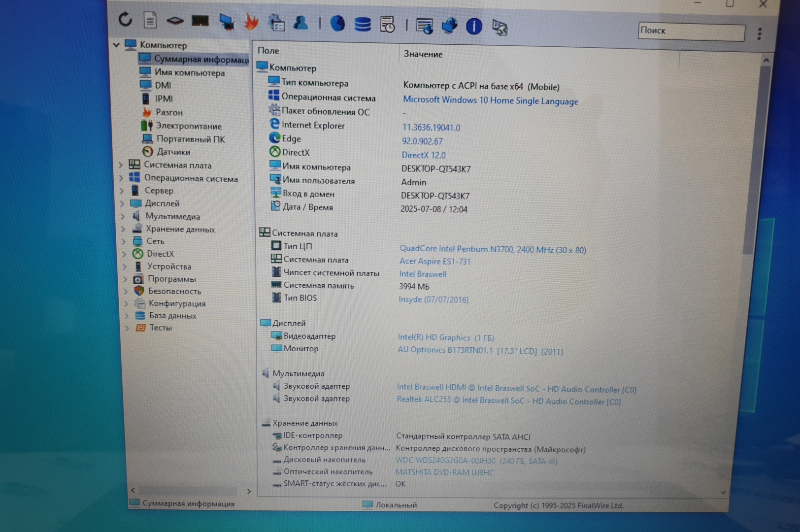Open the Insyde (07/07/2016) BIOS link
Image resolution: width=800 pixels, height=532 pixels.
[x=433, y=299]
